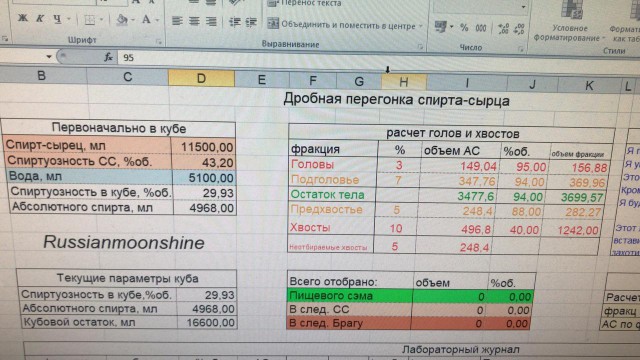Click the percent style icon
Viewport: 640px width, 360px height.
(464, 28)
